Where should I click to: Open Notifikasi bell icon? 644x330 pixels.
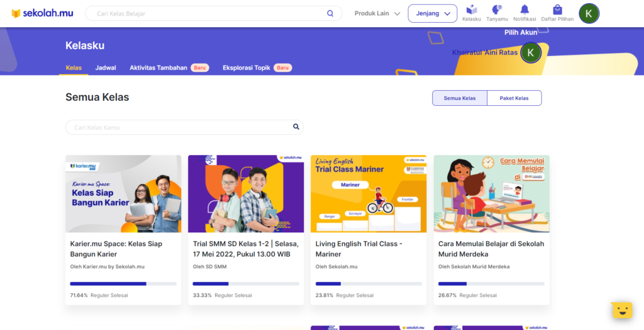coord(525,13)
